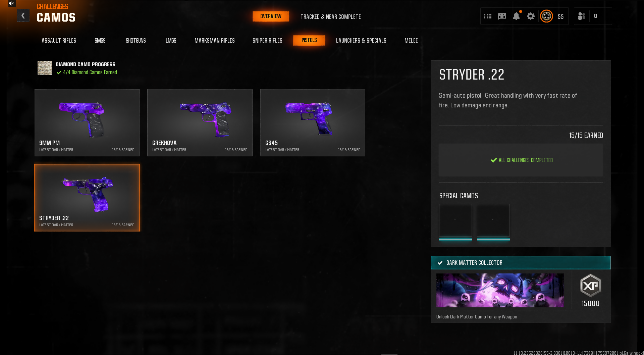
Task: Select the Grekhova pistol card
Action: (x=200, y=122)
